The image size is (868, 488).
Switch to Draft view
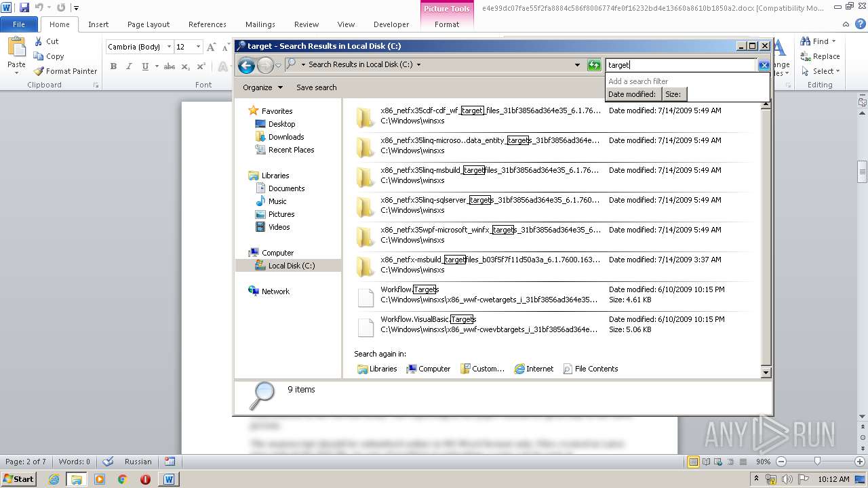(743, 462)
